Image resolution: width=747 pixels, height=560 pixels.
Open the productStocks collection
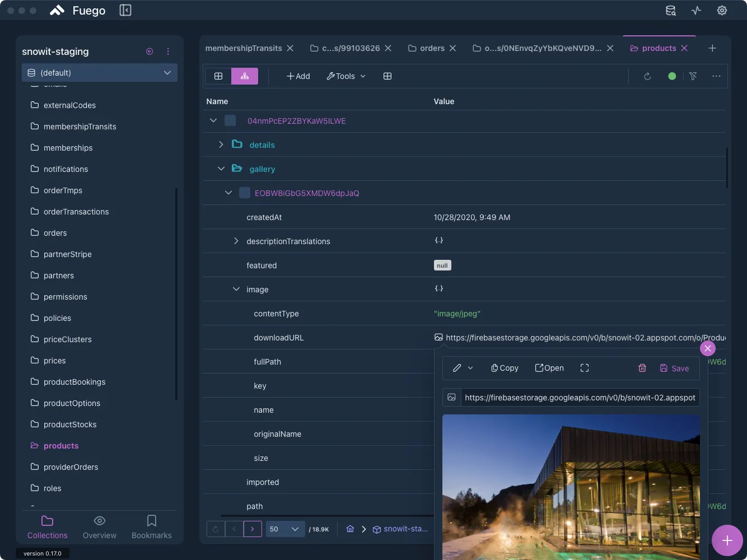70,424
